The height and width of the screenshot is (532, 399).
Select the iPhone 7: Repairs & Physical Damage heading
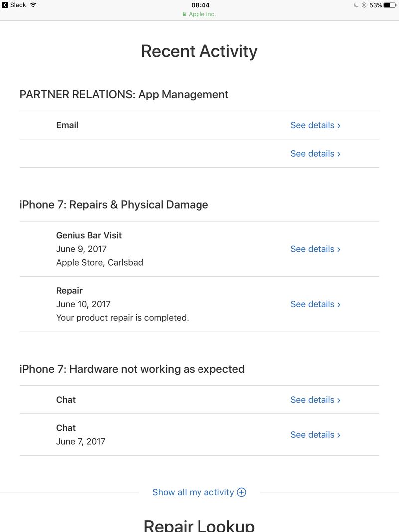[114, 205]
